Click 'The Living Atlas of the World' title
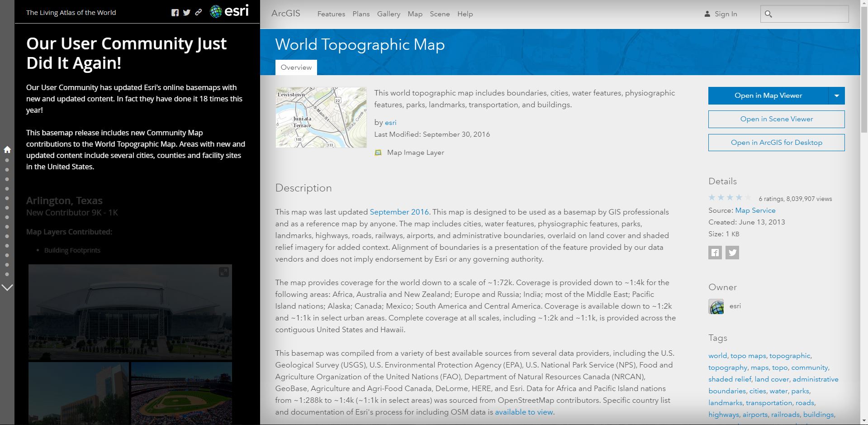 pos(71,13)
